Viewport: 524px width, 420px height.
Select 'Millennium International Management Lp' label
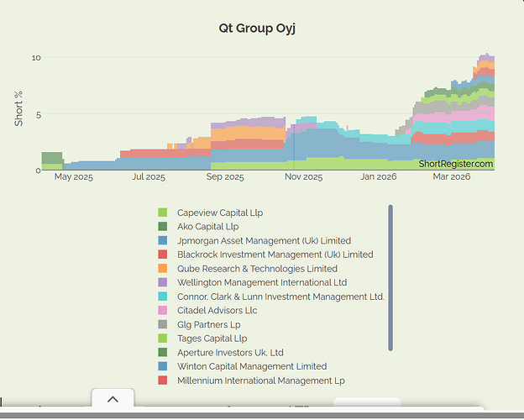(261, 381)
